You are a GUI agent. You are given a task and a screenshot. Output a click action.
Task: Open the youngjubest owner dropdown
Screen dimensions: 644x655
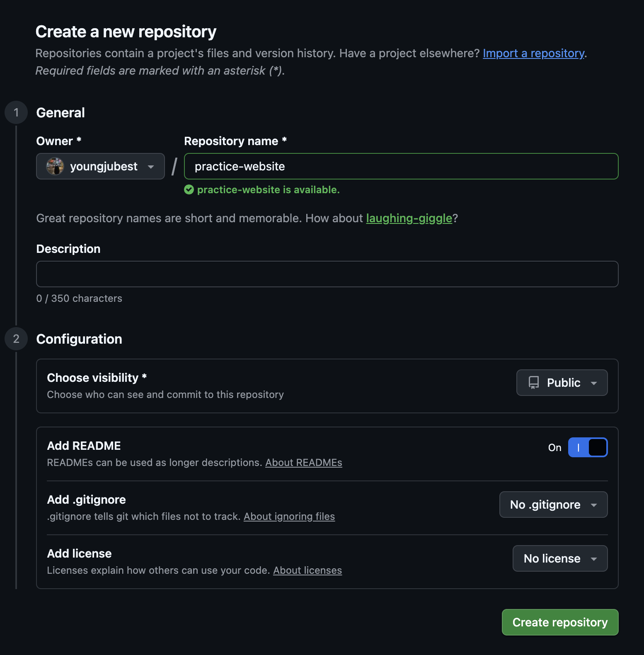point(100,166)
